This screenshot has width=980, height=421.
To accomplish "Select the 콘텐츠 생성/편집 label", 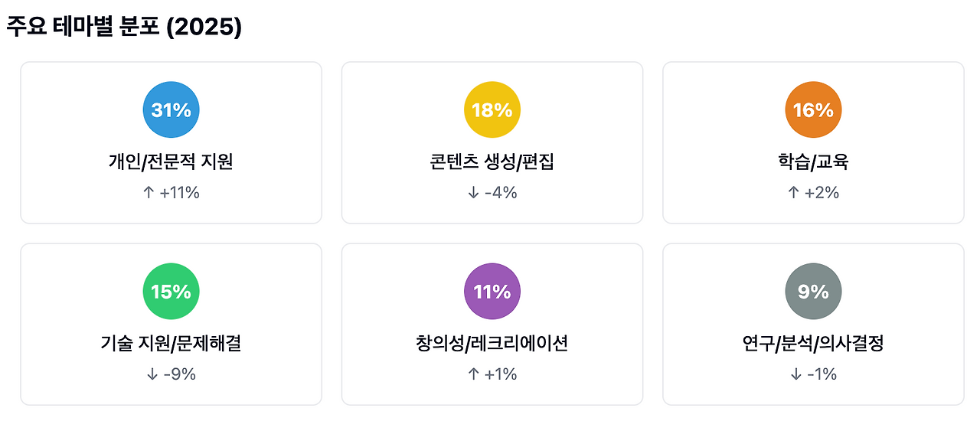I will coord(492,162).
